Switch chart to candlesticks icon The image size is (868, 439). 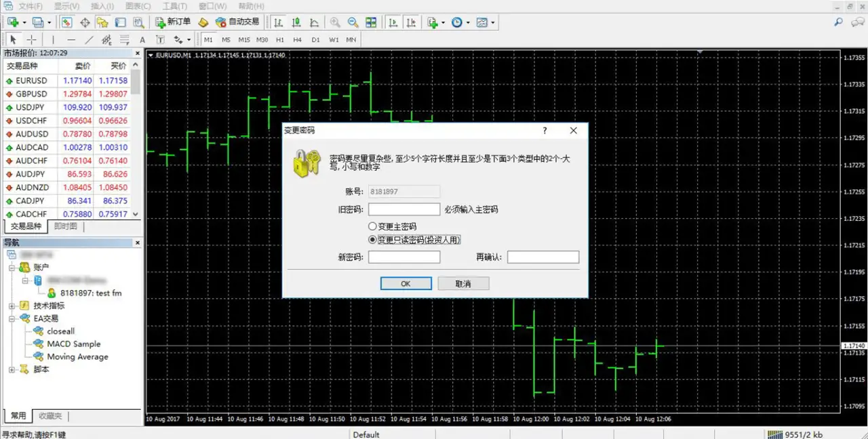pyautogui.click(x=296, y=22)
